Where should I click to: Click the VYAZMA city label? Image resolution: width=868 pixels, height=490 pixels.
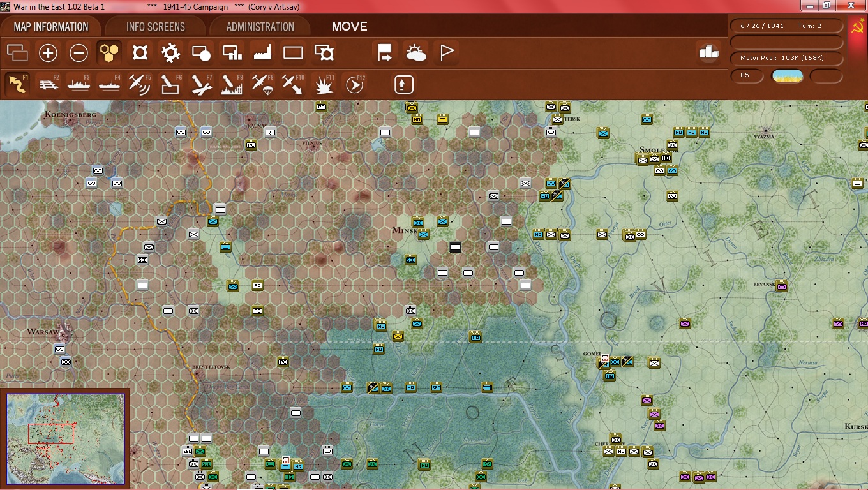[763, 137]
